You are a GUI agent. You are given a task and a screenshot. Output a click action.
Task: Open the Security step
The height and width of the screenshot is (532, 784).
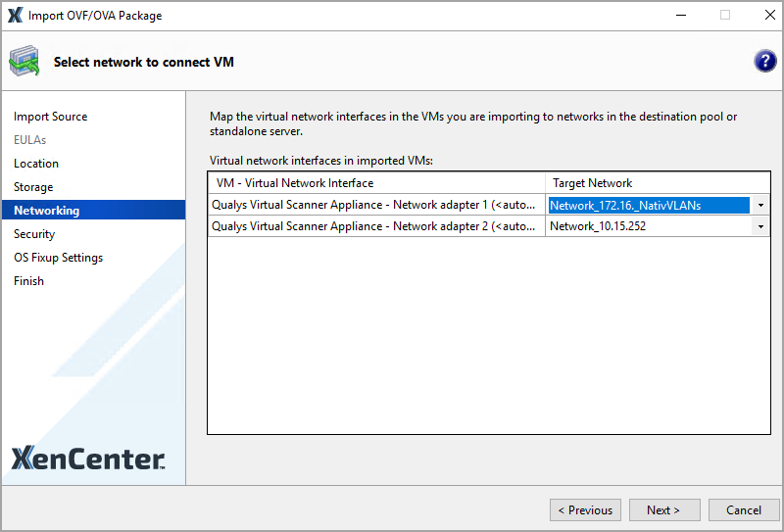coord(34,234)
